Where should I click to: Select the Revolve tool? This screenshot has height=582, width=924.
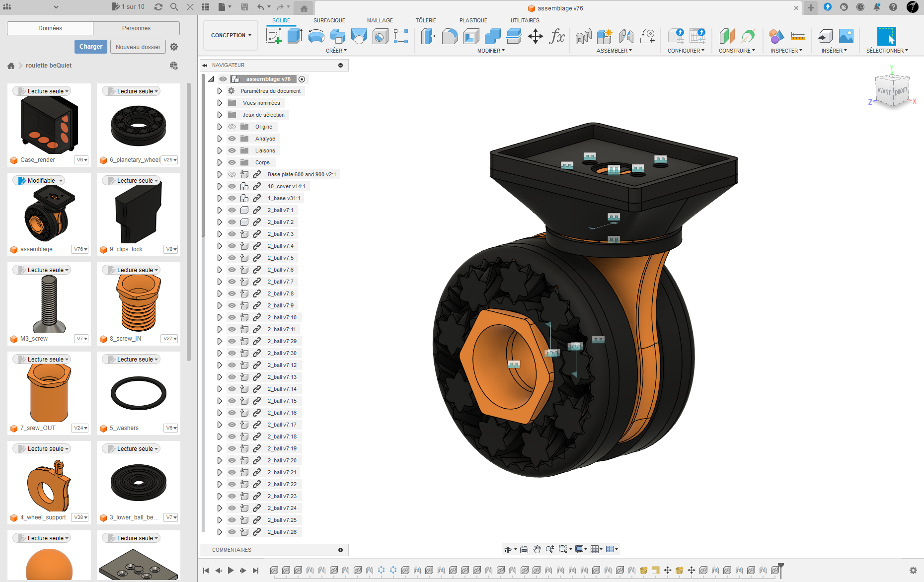316,36
